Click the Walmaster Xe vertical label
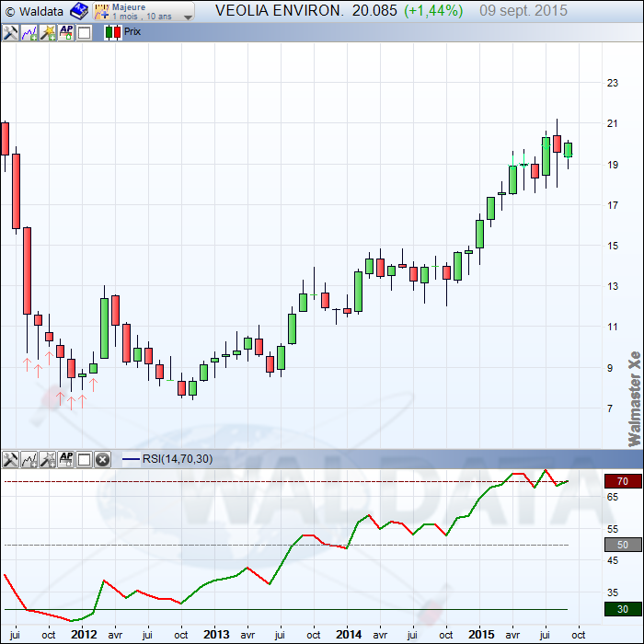Screen dimensions: 644x644 point(635,398)
